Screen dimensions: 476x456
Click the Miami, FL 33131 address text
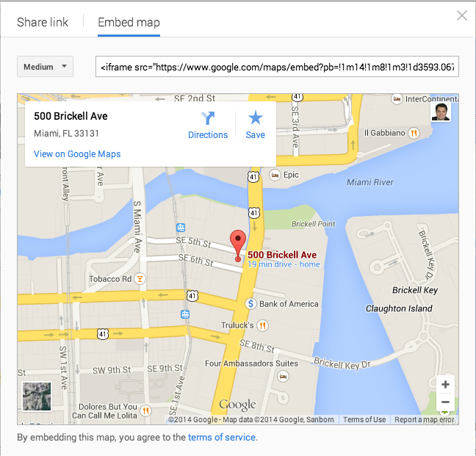click(x=66, y=134)
